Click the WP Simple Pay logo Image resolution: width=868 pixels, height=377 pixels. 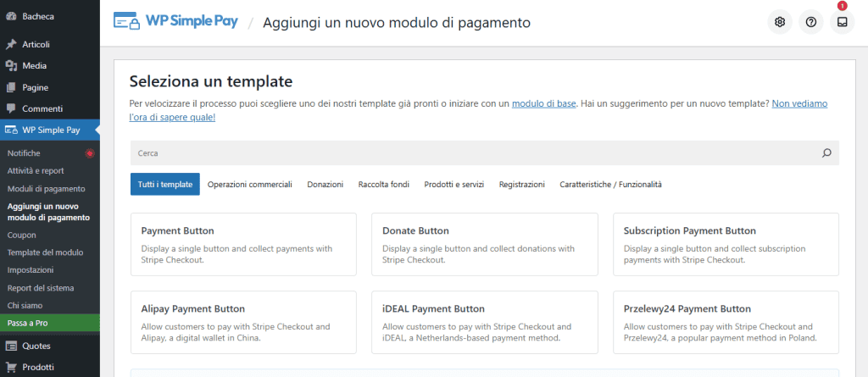[175, 21]
